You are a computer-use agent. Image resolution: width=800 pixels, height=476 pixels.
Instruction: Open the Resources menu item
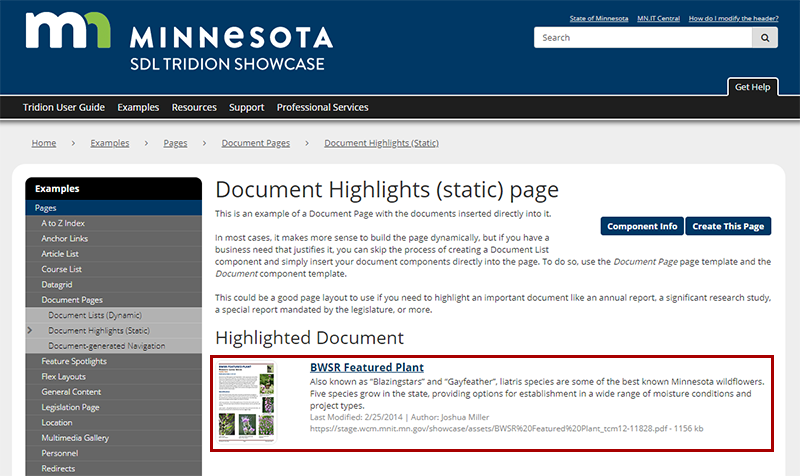(194, 107)
